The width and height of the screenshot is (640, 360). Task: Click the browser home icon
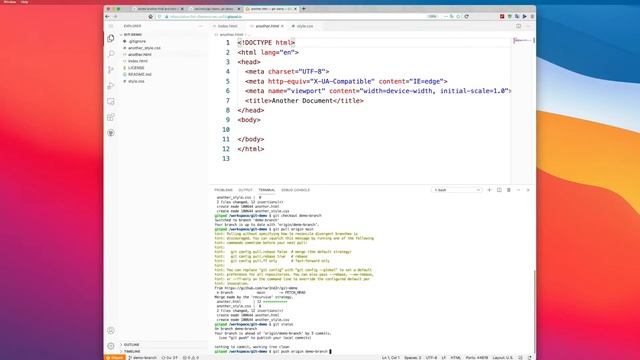point(151,16)
